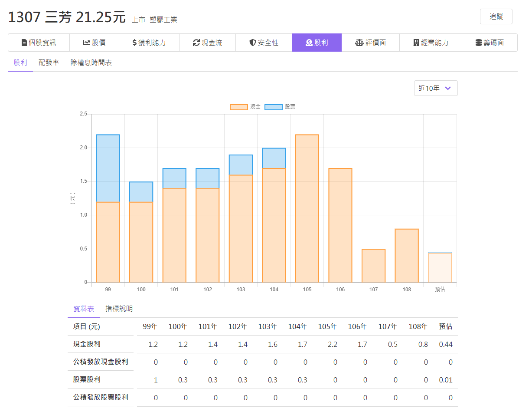The height and width of the screenshot is (415, 532).
Task: Click the 股票股利 row header
Action: 87,380
